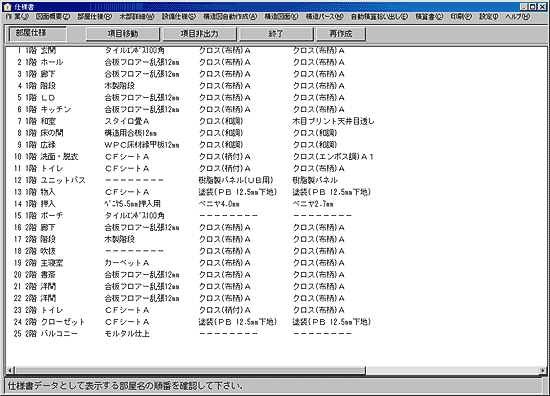Click the 再作成 button

coord(341,34)
